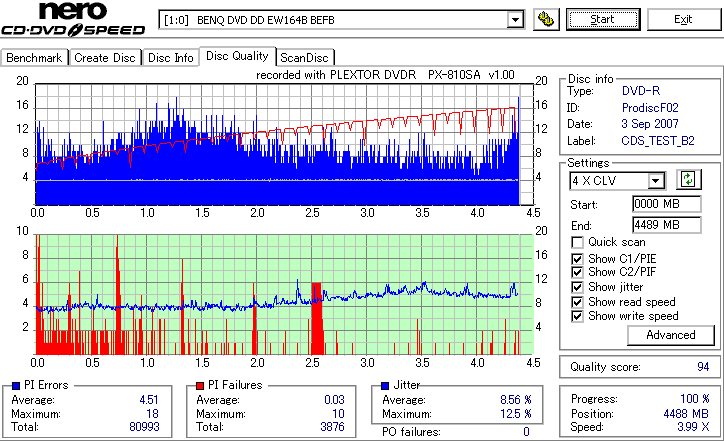Click the Speed value 3.99 X
Image resolution: width=724 pixels, height=441 pixels.
click(x=693, y=427)
